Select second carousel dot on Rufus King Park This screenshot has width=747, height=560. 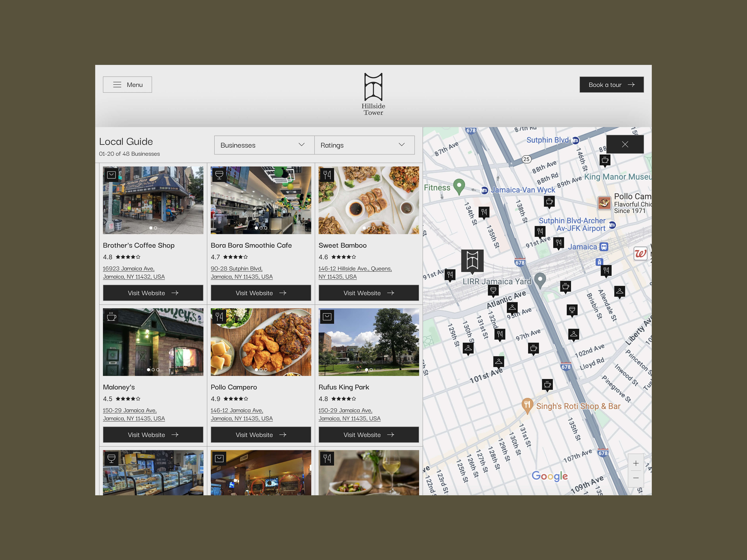pos(371,370)
